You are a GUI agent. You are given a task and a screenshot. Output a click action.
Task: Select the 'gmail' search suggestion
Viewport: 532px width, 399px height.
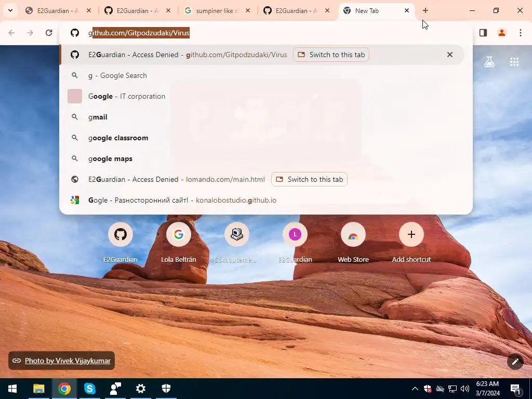(266, 117)
